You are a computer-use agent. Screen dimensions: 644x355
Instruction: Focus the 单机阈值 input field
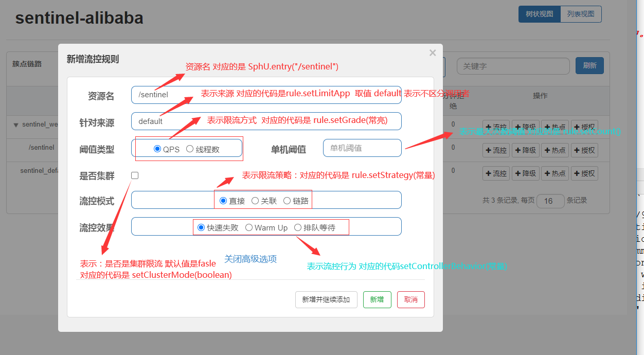pyautogui.click(x=362, y=148)
